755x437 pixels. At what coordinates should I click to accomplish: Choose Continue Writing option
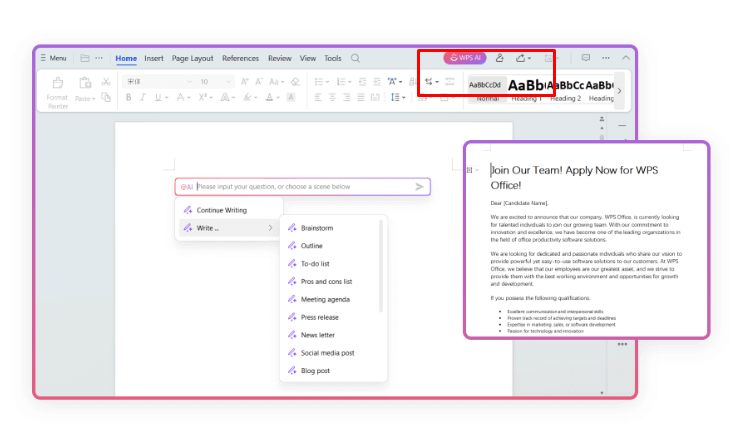point(221,210)
